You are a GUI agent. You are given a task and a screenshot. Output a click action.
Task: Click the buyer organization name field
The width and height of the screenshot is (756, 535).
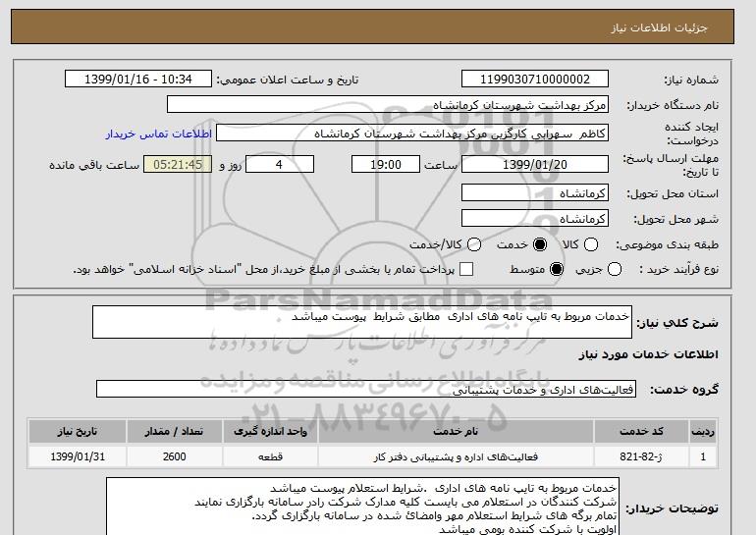[x=388, y=105]
